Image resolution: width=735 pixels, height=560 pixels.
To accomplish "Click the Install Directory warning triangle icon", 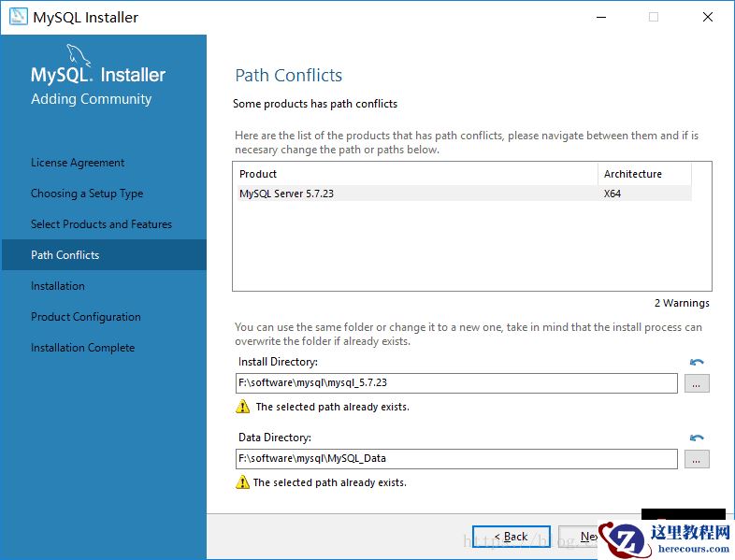I will (243, 407).
